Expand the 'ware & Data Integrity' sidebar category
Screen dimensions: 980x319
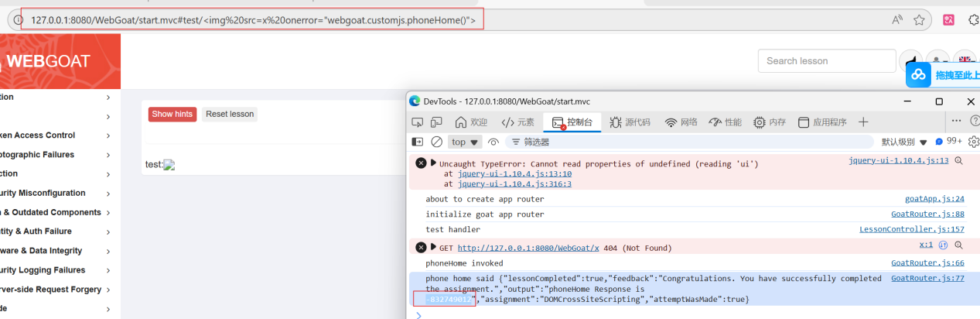56,251
